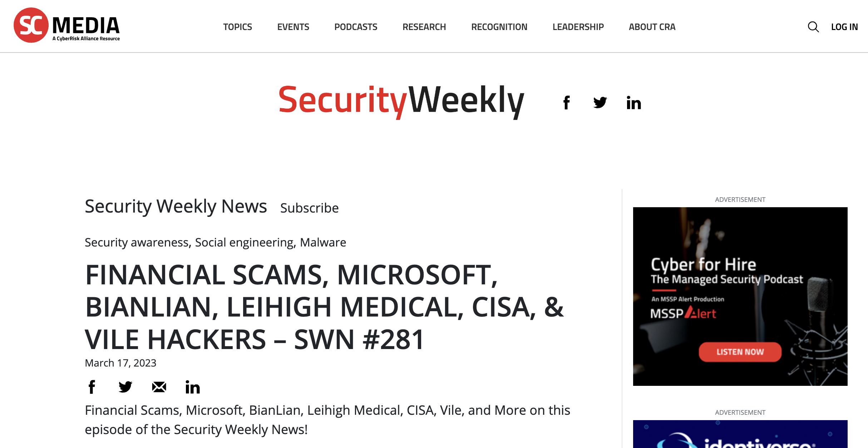
Task: Open the Topics menu
Action: click(x=237, y=27)
